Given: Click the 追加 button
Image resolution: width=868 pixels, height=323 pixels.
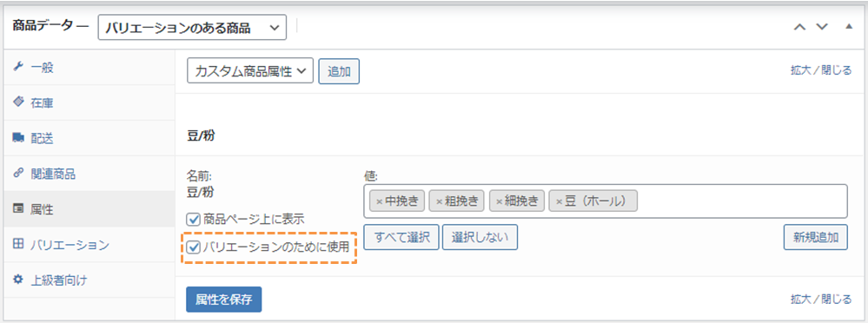Looking at the screenshot, I should coord(340,71).
